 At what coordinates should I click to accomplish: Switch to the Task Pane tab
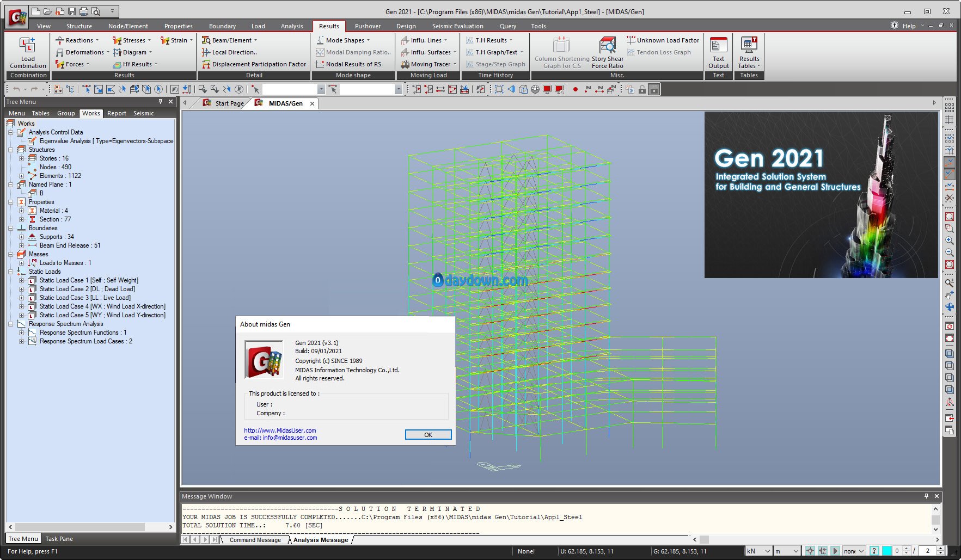59,539
